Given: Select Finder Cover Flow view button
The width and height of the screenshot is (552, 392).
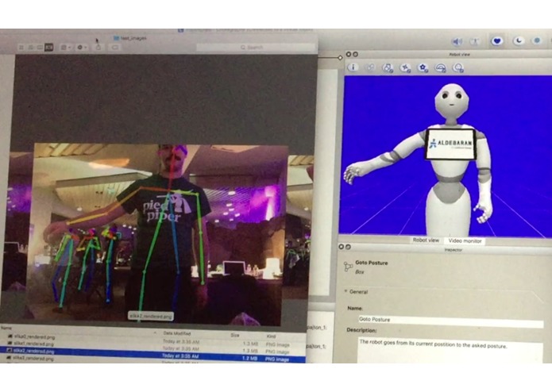Looking at the screenshot, I should (x=49, y=47).
